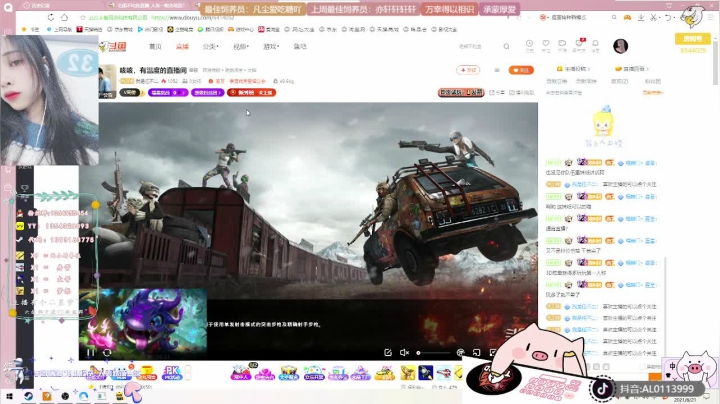Click browser refresh button

click(51, 17)
